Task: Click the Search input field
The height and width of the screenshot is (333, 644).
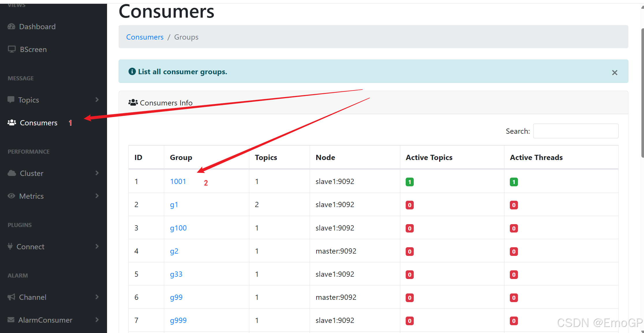Action: (x=576, y=131)
